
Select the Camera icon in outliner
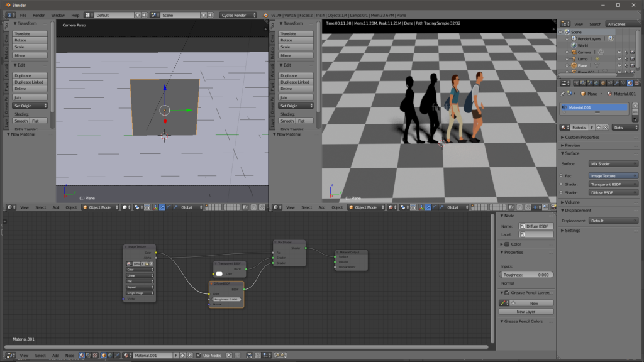pyautogui.click(x=574, y=52)
